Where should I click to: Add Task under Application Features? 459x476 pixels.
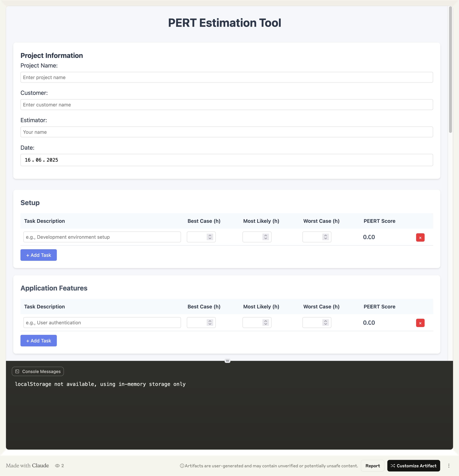pyautogui.click(x=39, y=340)
